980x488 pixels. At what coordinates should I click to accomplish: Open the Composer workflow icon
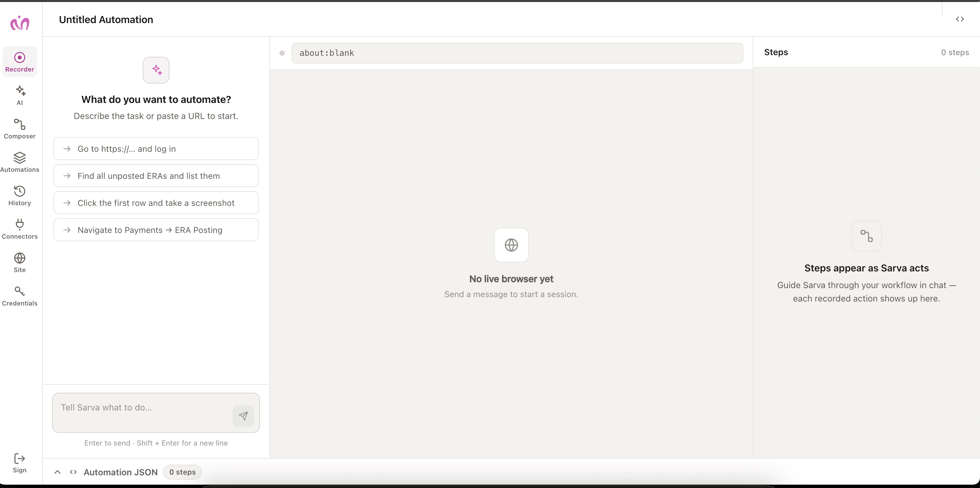(x=20, y=129)
